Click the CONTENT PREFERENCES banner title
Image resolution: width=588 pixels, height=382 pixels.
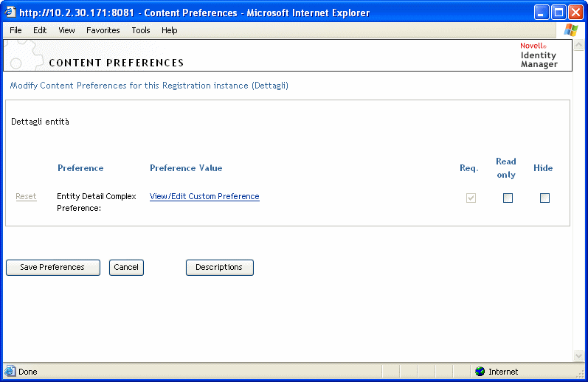[117, 63]
